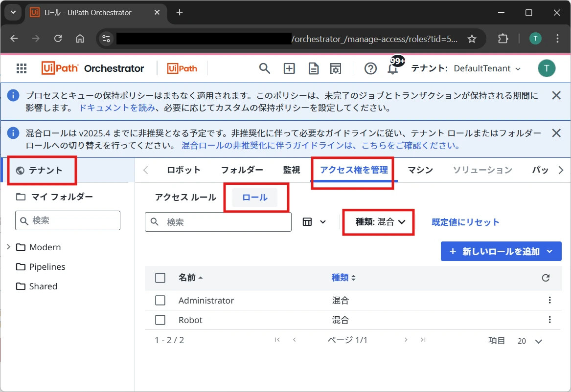Sort table by 名前 column

[x=190, y=278]
